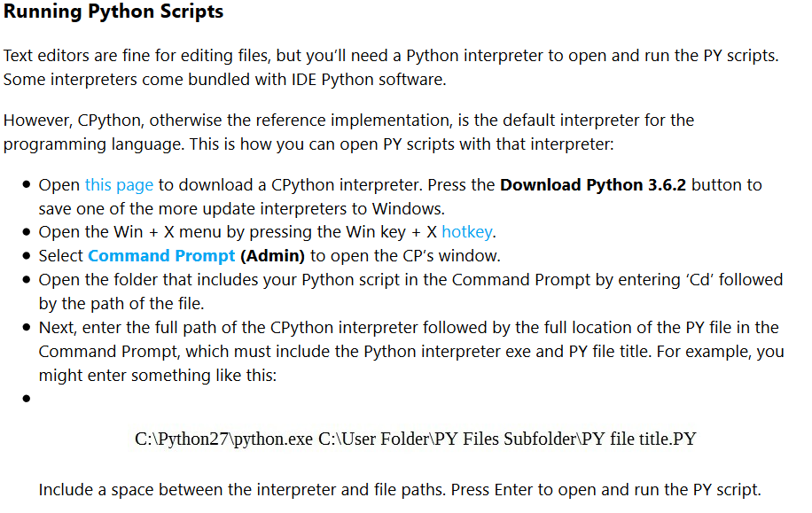Open the "Command Prompt" link
The width and height of the screenshot is (812, 513).
pyautogui.click(x=161, y=256)
